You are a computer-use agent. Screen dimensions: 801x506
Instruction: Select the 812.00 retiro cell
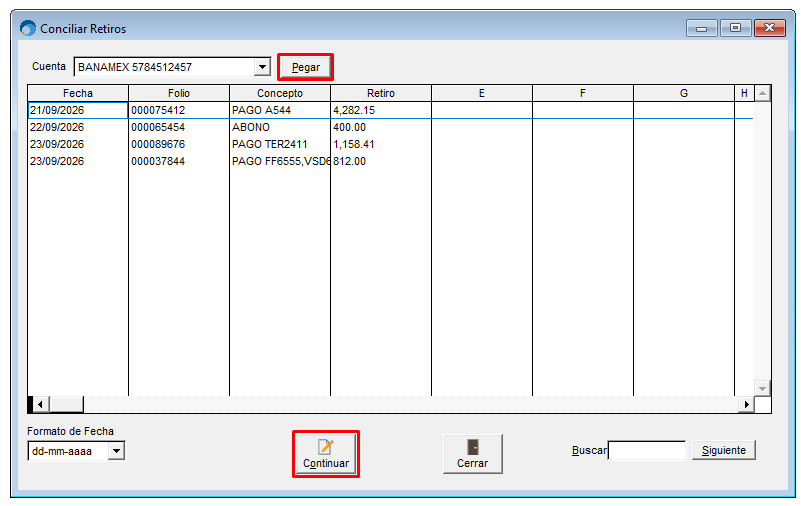[381, 161]
